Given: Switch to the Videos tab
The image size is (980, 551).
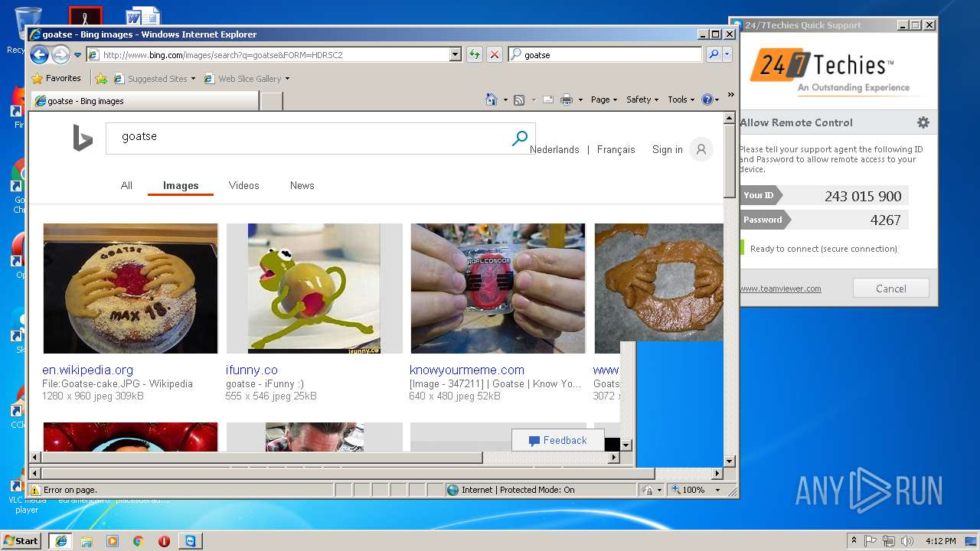Looking at the screenshot, I should (x=243, y=185).
